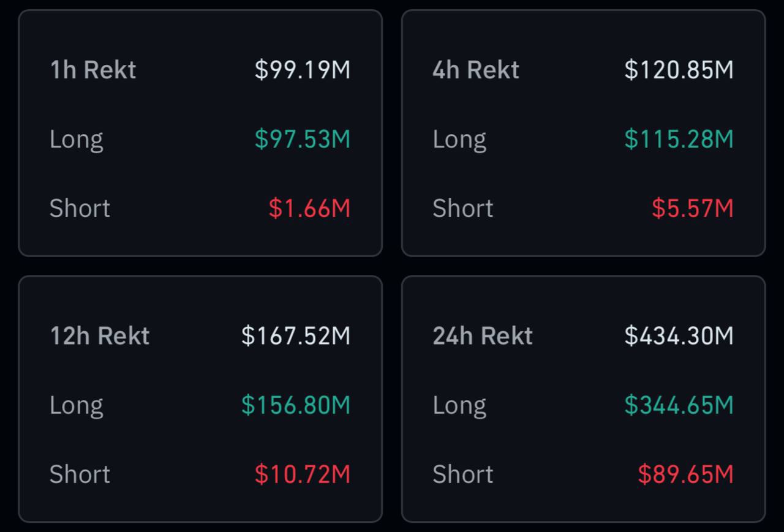Click the $1.66M short liquidation value

309,208
